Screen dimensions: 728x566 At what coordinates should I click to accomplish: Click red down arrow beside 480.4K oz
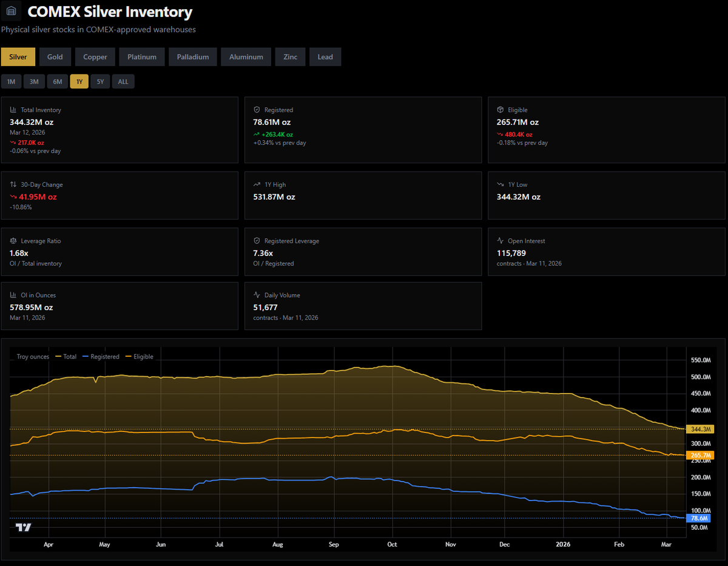click(500, 134)
